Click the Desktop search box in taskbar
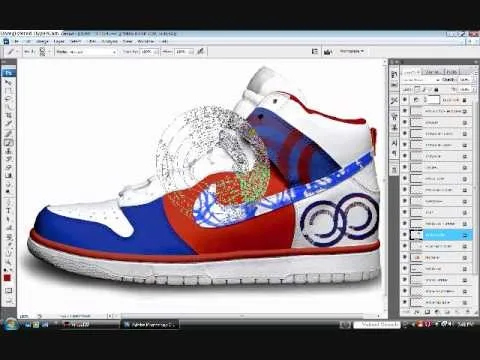Viewport: 480px width, 360px height. 377,324
